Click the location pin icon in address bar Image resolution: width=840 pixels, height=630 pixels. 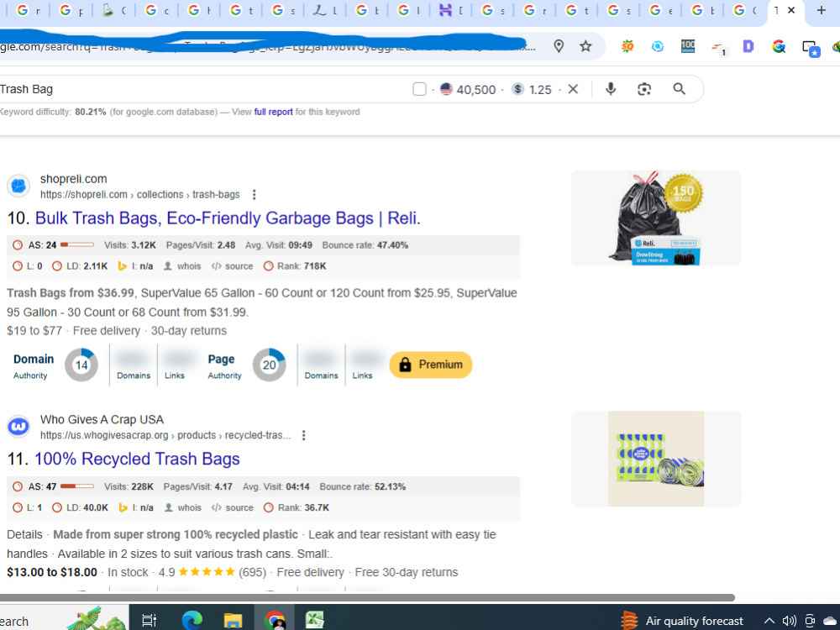tap(559, 46)
